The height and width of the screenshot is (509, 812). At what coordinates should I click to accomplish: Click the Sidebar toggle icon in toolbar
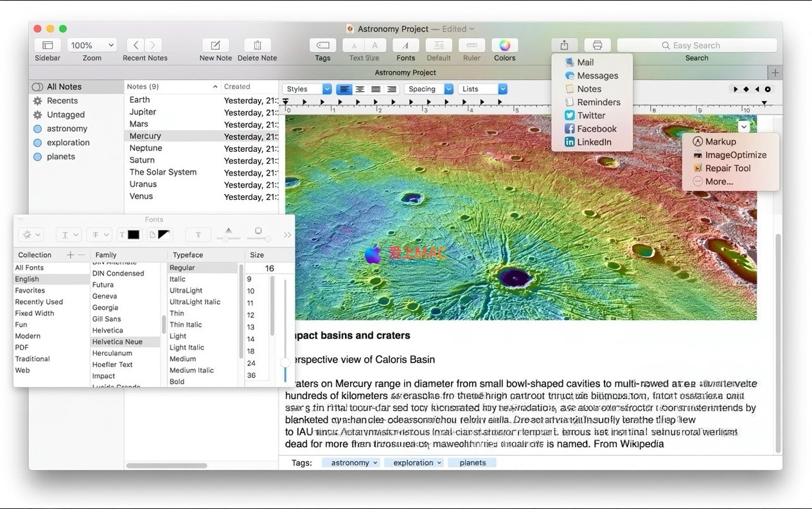48,46
